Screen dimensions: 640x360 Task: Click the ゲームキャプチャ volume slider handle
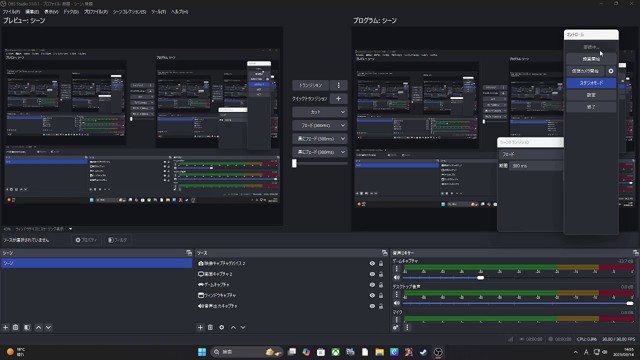[480, 278]
